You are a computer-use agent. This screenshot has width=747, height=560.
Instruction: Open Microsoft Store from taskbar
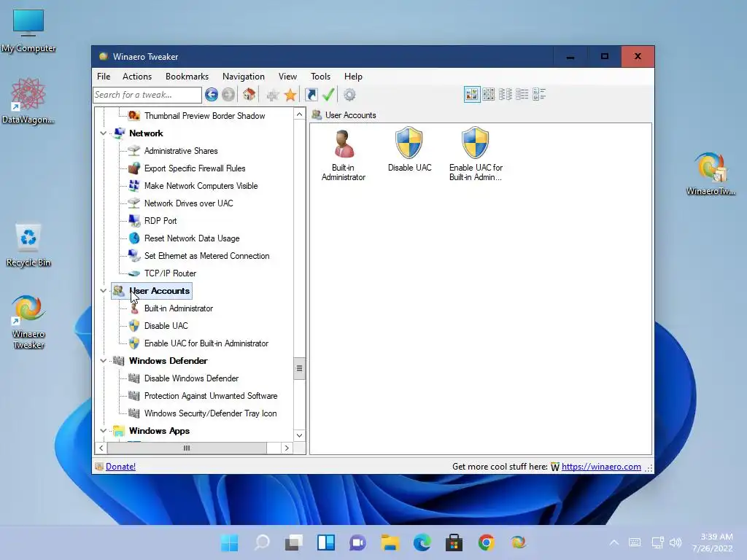[x=454, y=542]
